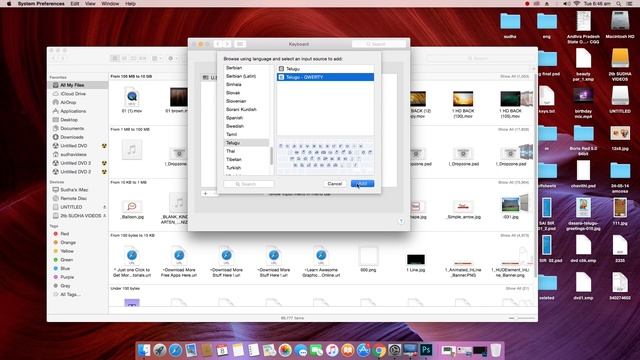The image size is (640, 360).
Task: Show All in 'Under 100 bytes' section
Action: click(x=518, y=289)
